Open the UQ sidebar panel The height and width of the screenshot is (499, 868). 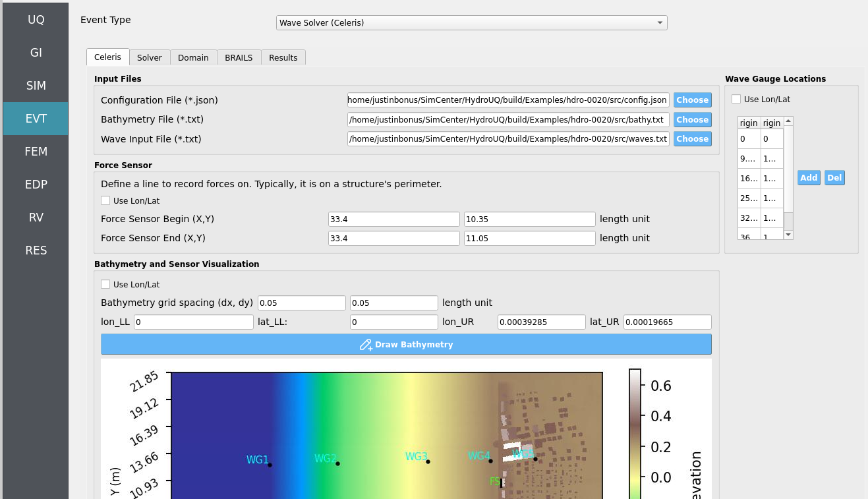tap(36, 20)
